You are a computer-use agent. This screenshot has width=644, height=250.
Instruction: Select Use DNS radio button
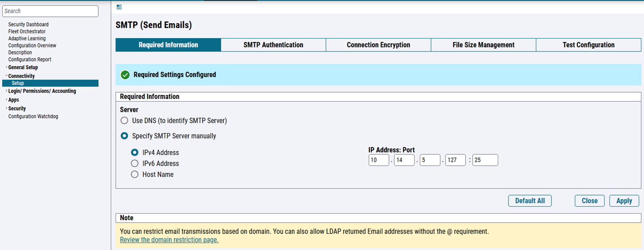[x=124, y=121]
